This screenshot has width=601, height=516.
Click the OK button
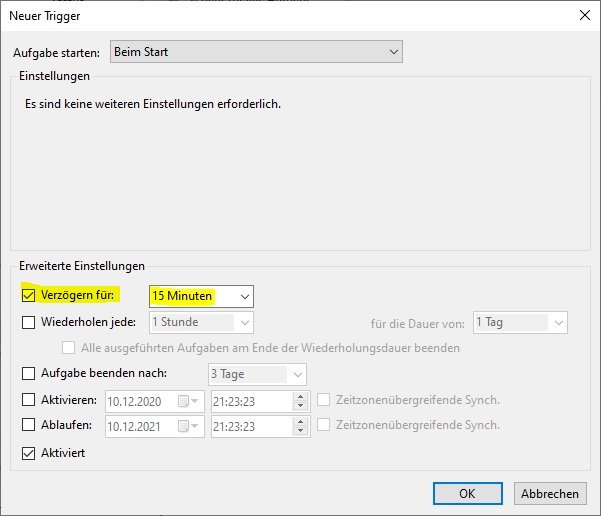tap(467, 493)
